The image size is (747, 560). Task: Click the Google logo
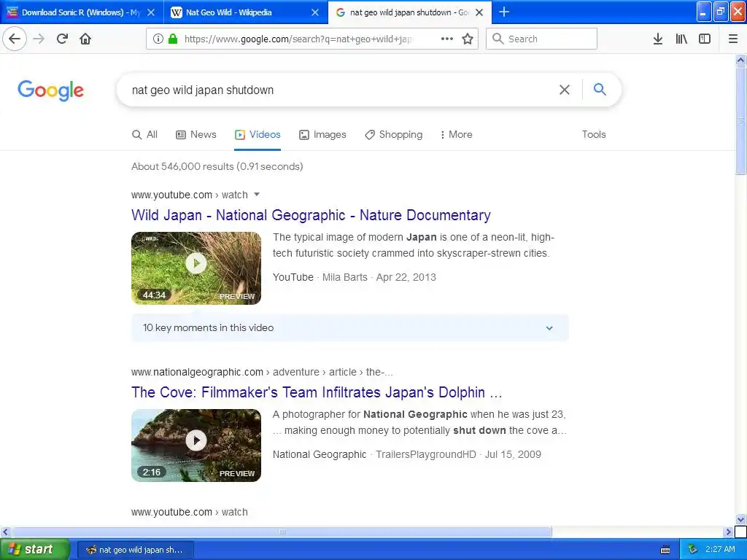(x=50, y=90)
